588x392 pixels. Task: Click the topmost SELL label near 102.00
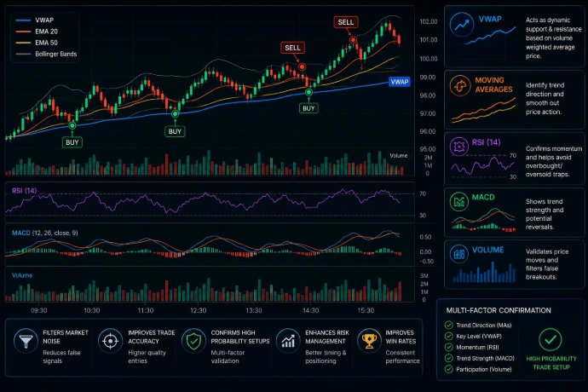click(x=346, y=22)
